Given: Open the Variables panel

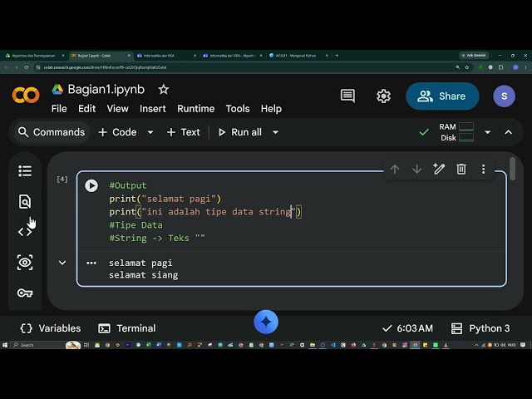Looking at the screenshot, I should pos(50,328).
